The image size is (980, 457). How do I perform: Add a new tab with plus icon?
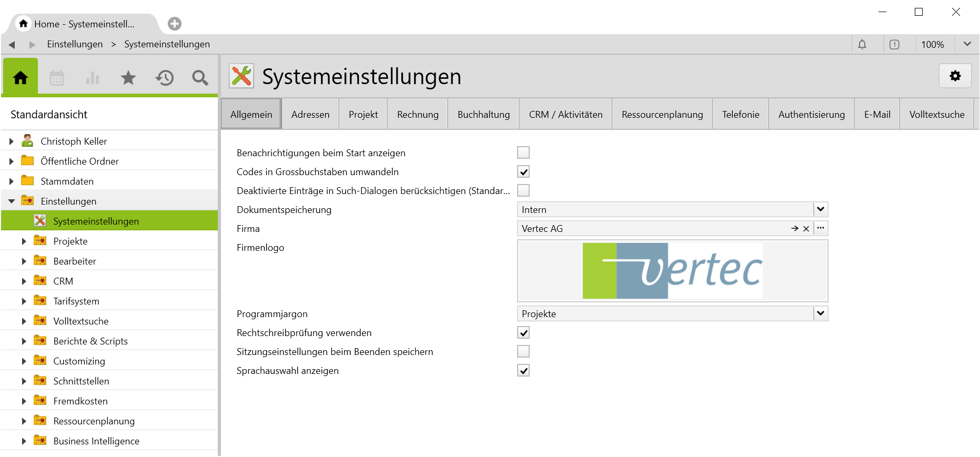(175, 24)
